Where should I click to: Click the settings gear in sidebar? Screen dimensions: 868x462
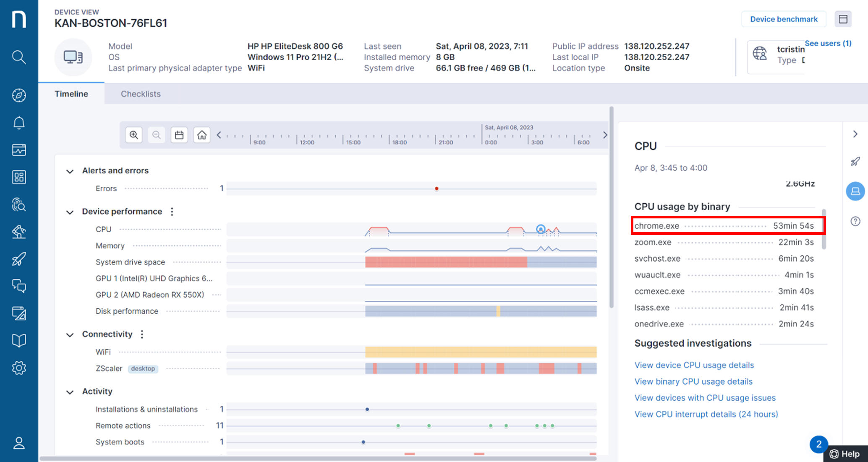point(19,368)
